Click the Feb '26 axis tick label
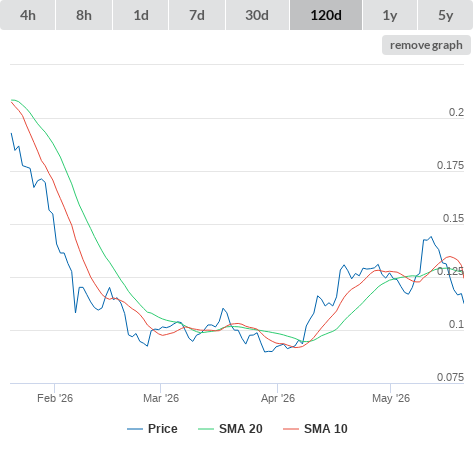The height and width of the screenshot is (455, 474). (55, 398)
